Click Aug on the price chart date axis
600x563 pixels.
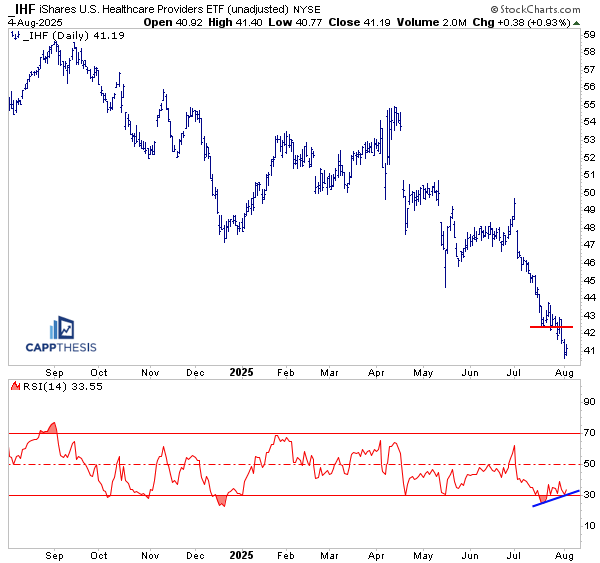click(x=564, y=373)
